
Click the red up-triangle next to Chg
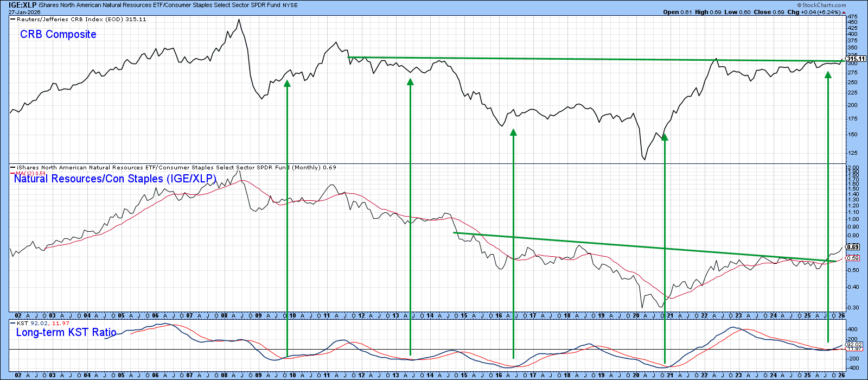coord(843,12)
